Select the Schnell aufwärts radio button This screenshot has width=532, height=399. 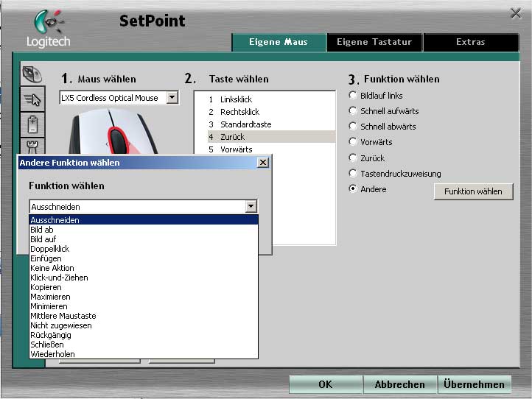click(x=353, y=110)
